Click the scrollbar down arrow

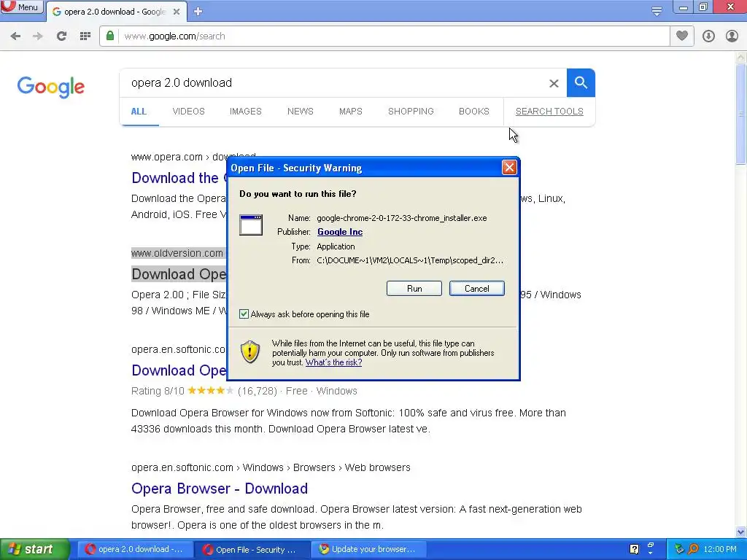741,532
